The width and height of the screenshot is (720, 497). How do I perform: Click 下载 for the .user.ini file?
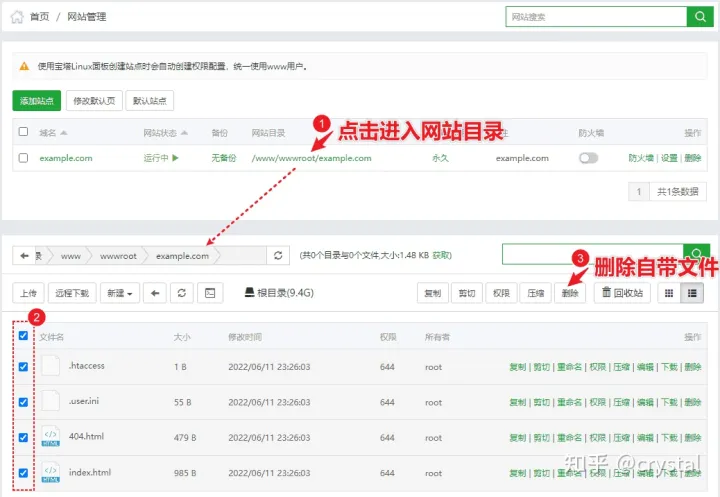click(669, 402)
